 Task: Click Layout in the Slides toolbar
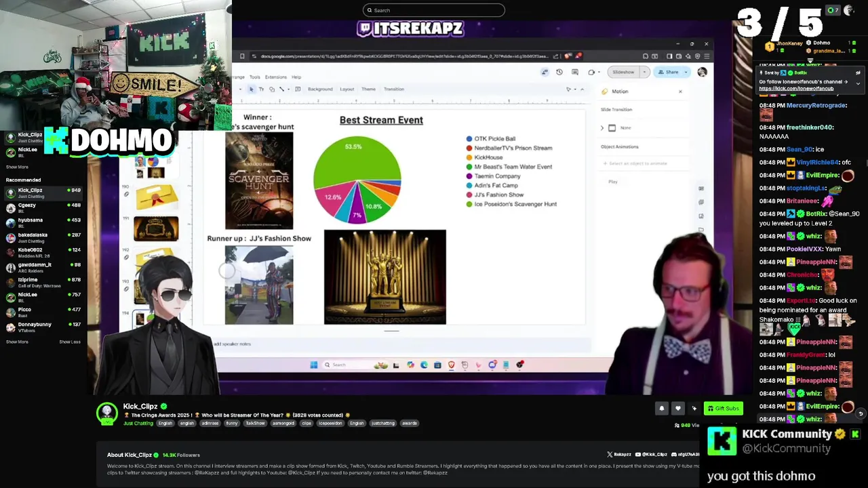click(347, 89)
